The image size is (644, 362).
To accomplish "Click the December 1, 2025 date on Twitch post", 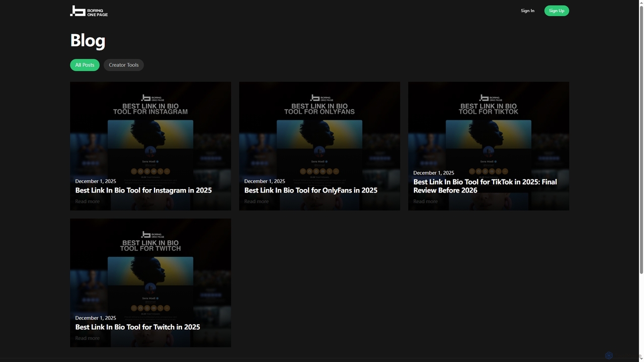I will [x=96, y=318].
